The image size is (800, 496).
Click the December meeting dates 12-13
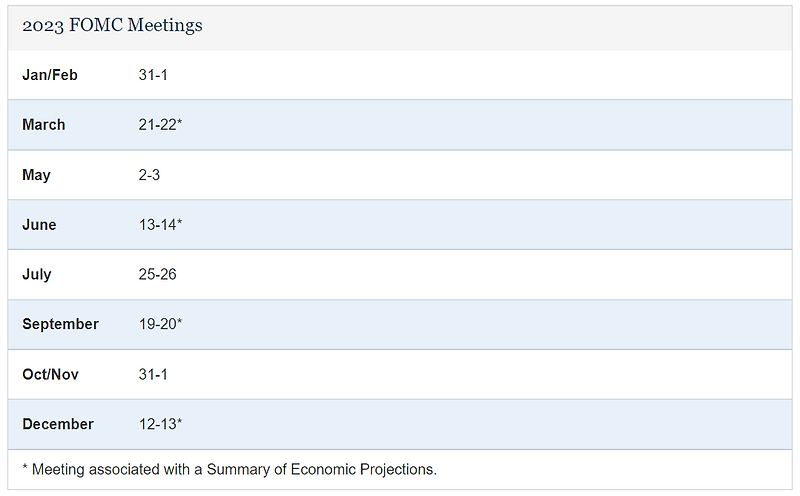[x=158, y=424]
